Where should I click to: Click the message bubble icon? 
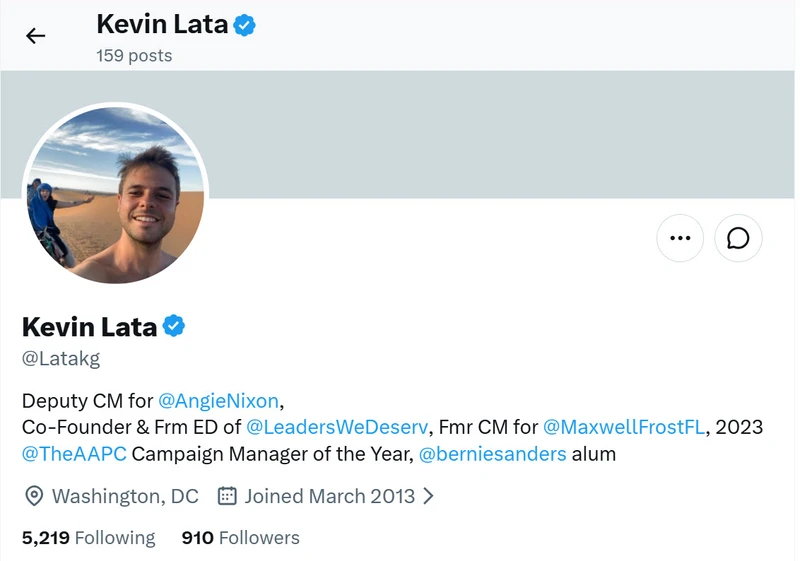coord(738,238)
